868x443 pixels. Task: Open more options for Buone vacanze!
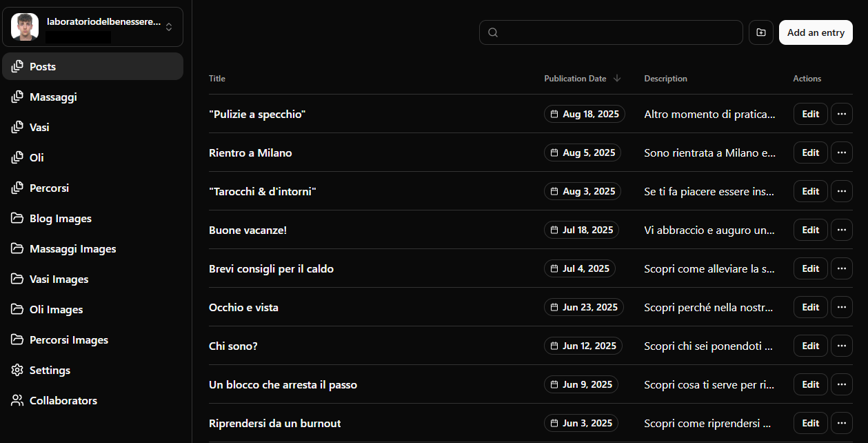click(x=841, y=230)
